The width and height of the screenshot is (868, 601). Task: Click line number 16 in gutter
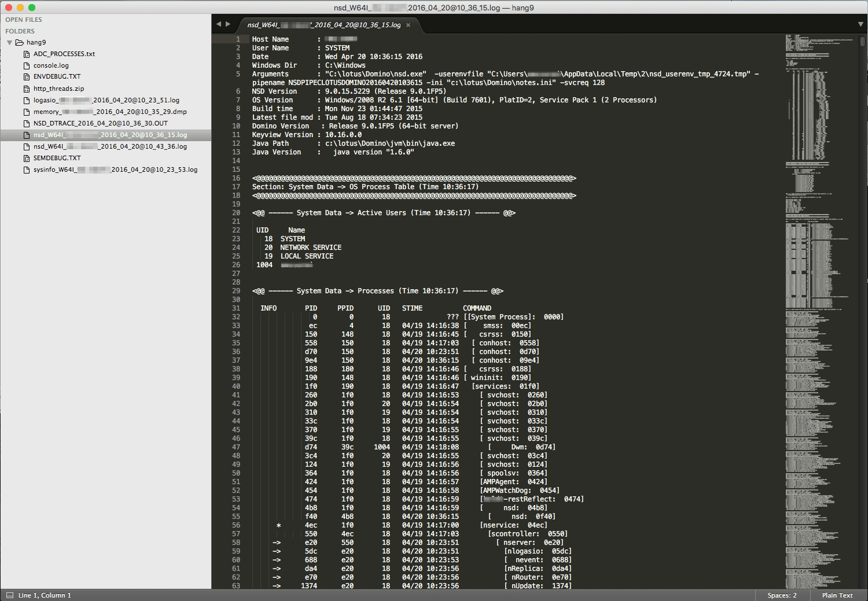click(236, 178)
